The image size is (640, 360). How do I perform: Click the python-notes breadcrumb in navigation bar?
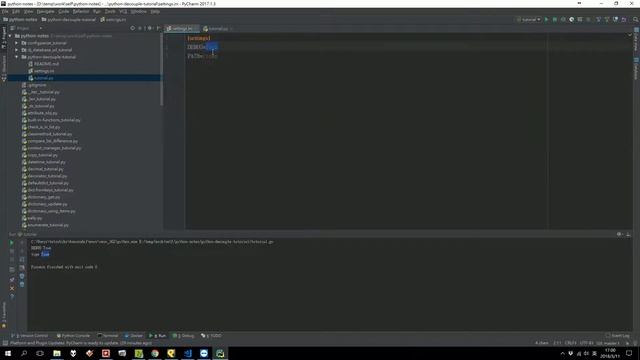(x=20, y=20)
